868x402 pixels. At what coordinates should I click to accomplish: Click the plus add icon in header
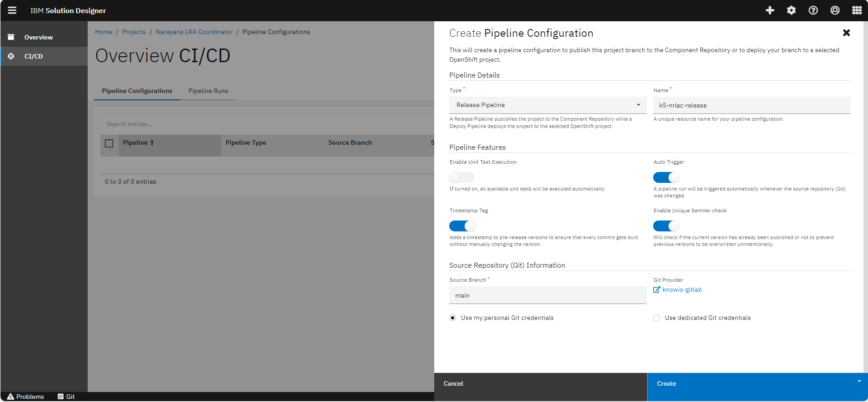770,10
